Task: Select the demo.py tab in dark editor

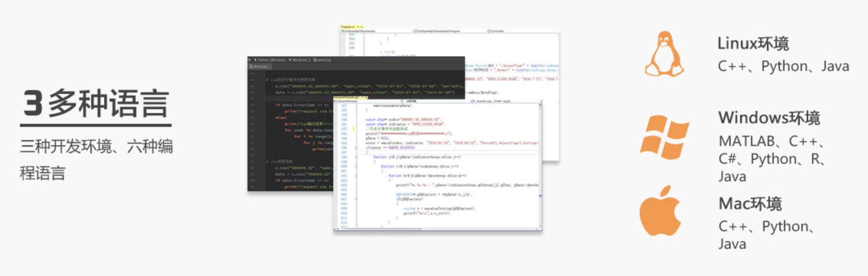Action: point(260,67)
